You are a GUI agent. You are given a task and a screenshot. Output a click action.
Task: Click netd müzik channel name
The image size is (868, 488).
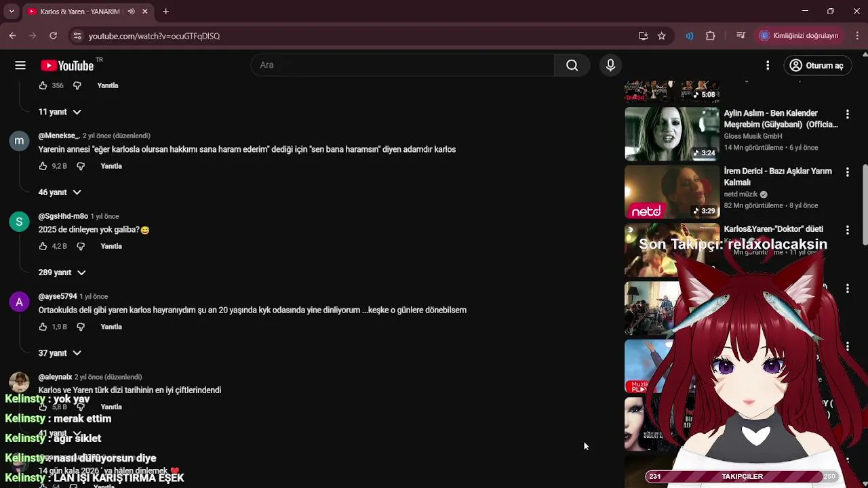(x=741, y=195)
